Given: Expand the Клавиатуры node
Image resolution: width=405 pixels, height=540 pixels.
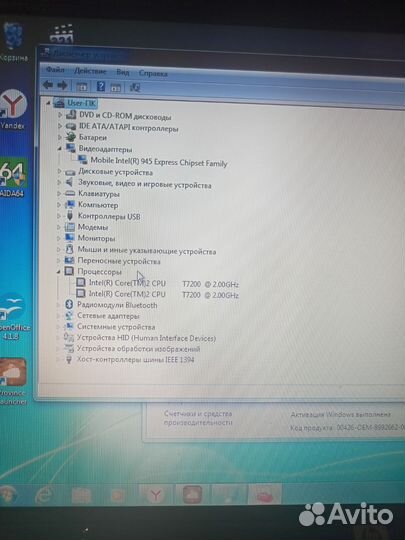Looking at the screenshot, I should tap(59, 194).
